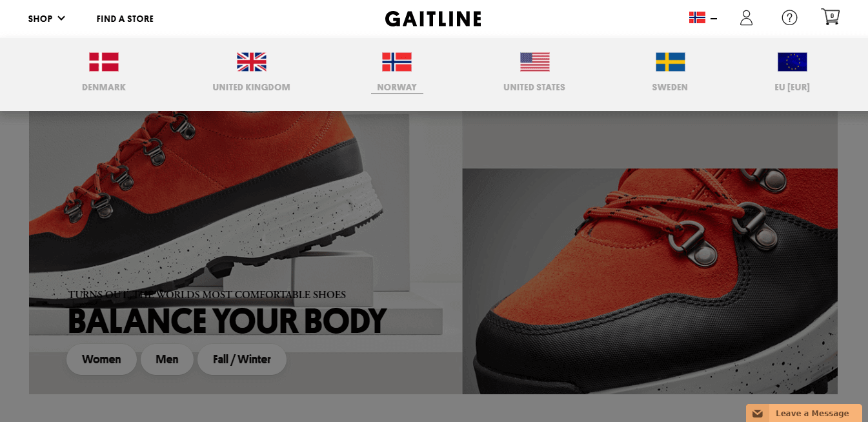Click the Sweden flag icon

[x=671, y=62]
